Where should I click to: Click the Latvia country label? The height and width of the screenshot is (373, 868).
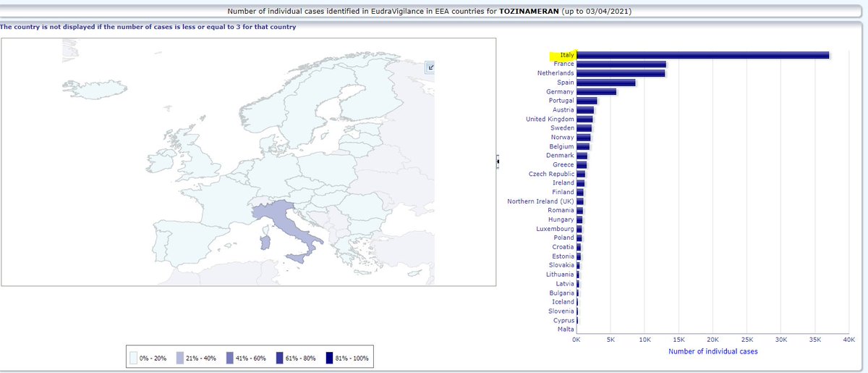pos(564,283)
